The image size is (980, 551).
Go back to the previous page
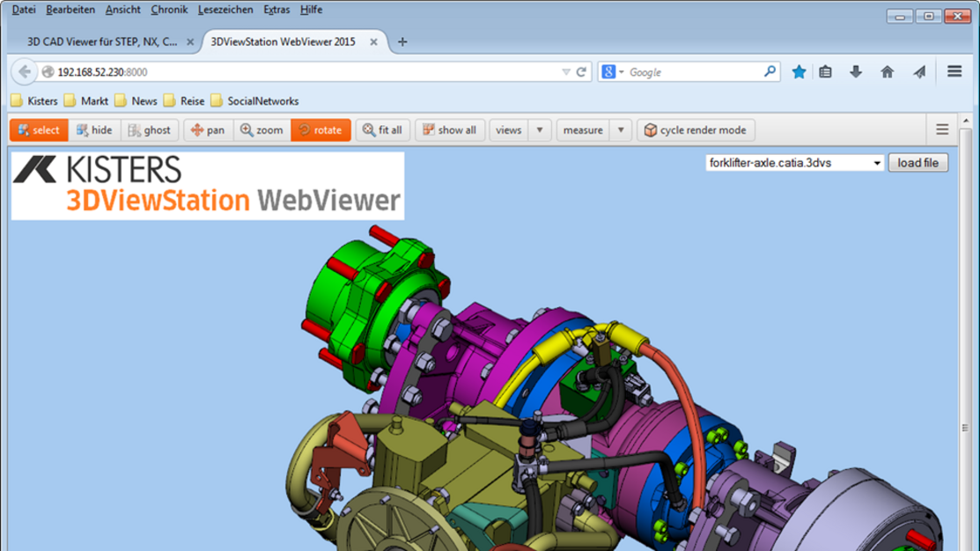(25, 72)
